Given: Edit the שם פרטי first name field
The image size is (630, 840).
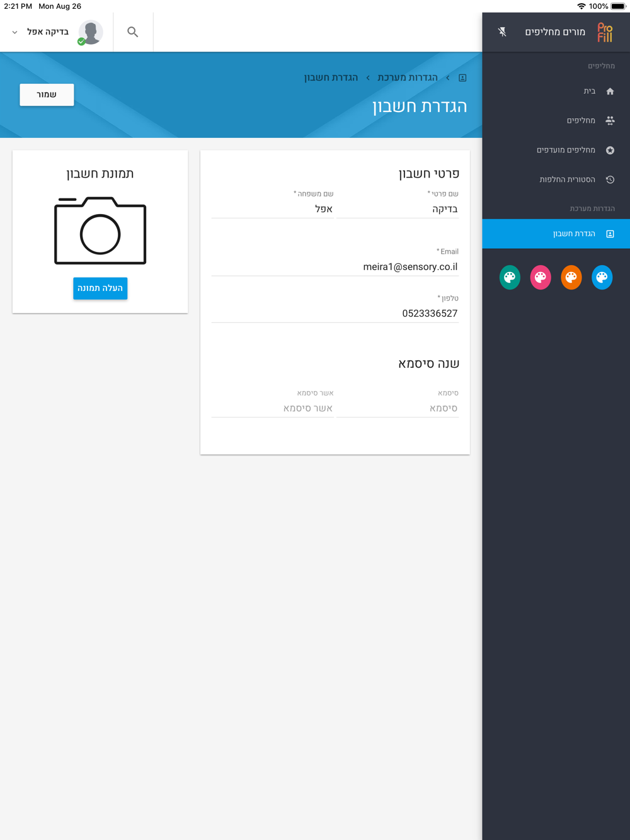Looking at the screenshot, I should coord(398,209).
